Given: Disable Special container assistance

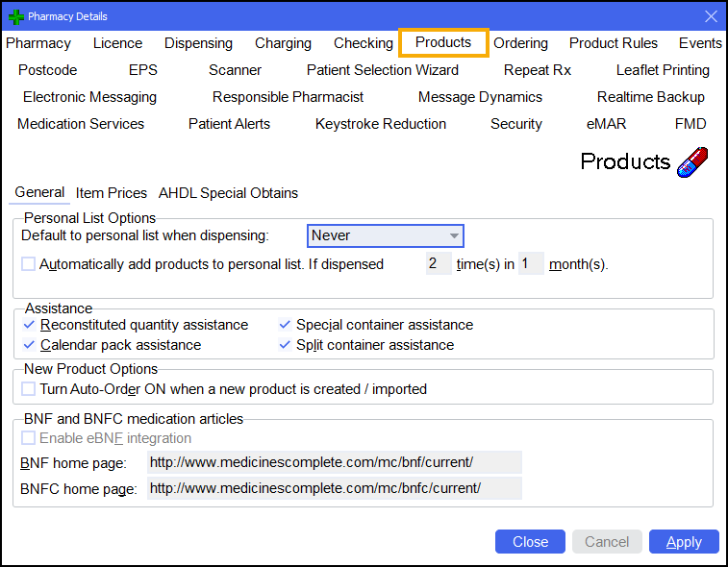Looking at the screenshot, I should [x=286, y=325].
